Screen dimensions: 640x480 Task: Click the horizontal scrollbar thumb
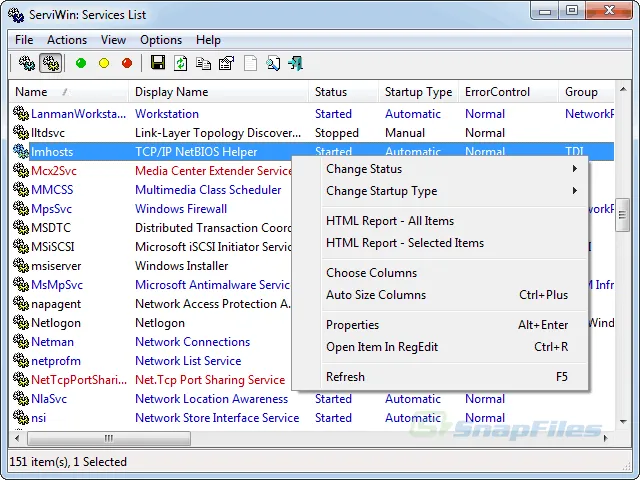(x=109, y=438)
